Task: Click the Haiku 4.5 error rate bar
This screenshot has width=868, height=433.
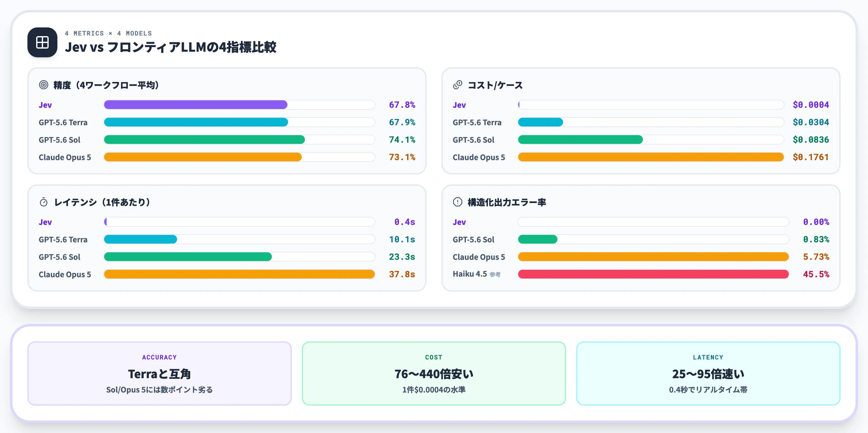Action: point(653,274)
